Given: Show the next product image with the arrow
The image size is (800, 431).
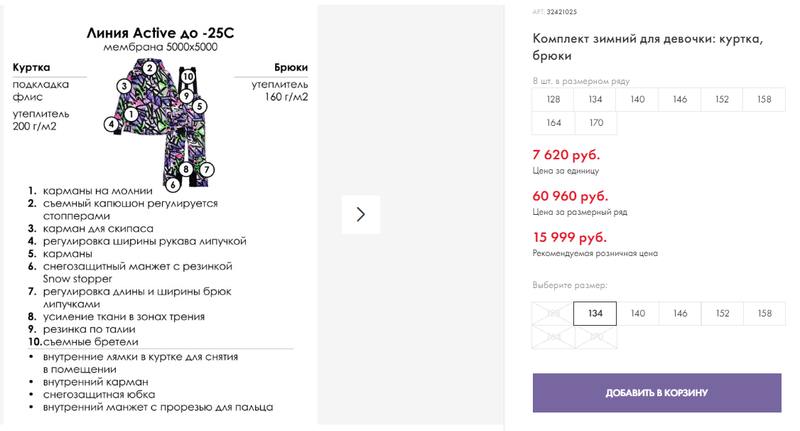Looking at the screenshot, I should tap(361, 214).
